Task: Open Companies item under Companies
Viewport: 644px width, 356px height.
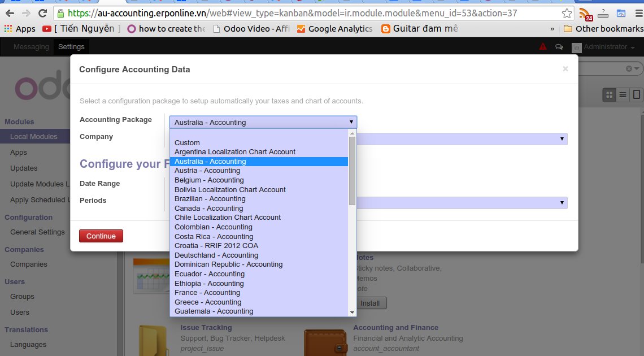Action: pos(29,264)
